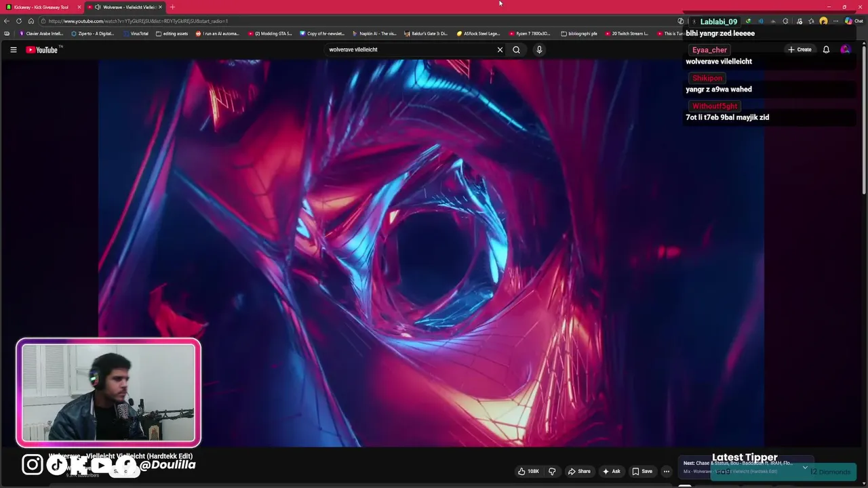Open the editing assets bookmark folder
The height and width of the screenshot is (488, 868).
172,33
